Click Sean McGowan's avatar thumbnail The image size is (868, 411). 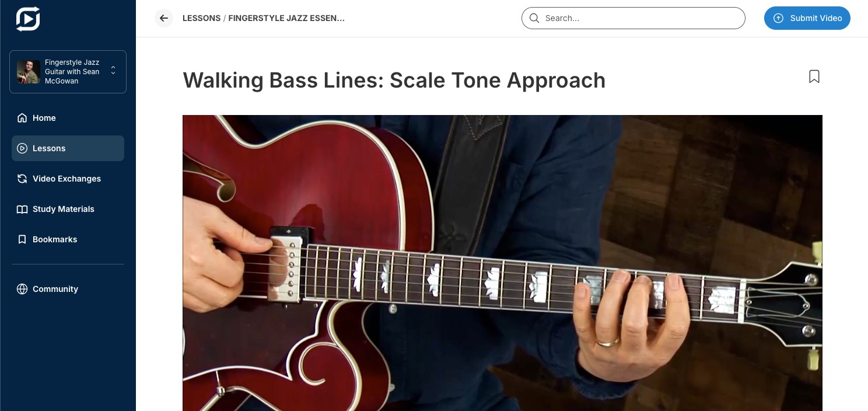pyautogui.click(x=28, y=72)
